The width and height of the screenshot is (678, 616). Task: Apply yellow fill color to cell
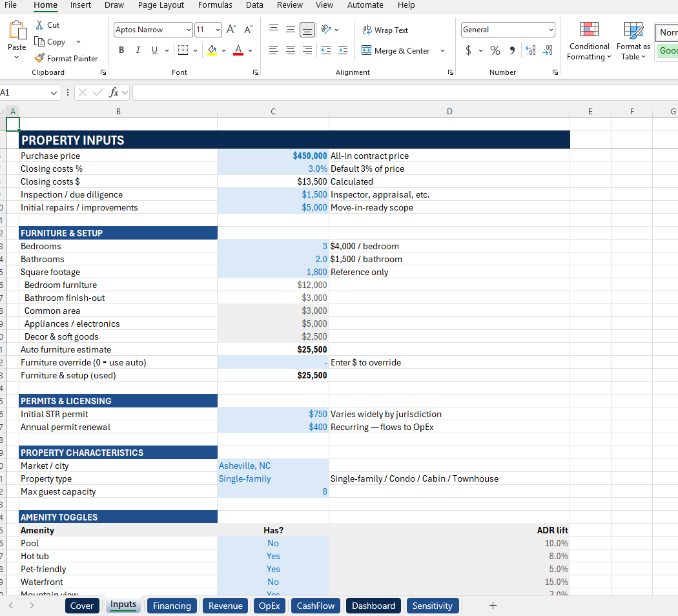click(212, 50)
